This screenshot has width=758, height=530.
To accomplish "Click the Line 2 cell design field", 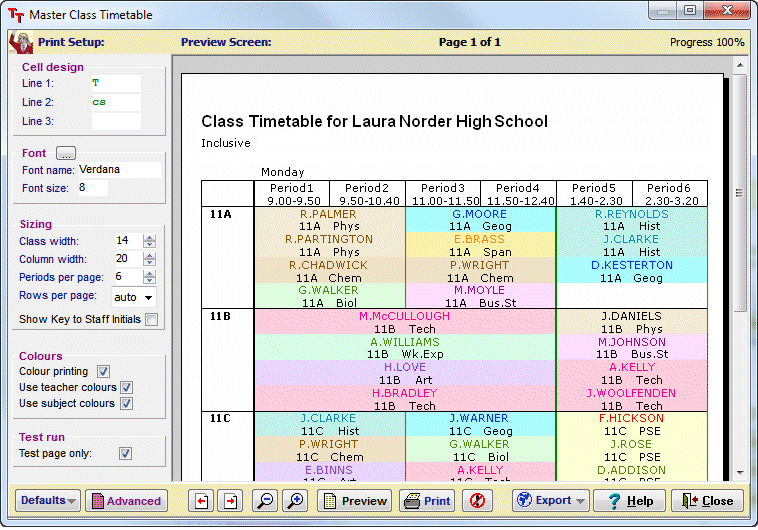I will [116, 102].
